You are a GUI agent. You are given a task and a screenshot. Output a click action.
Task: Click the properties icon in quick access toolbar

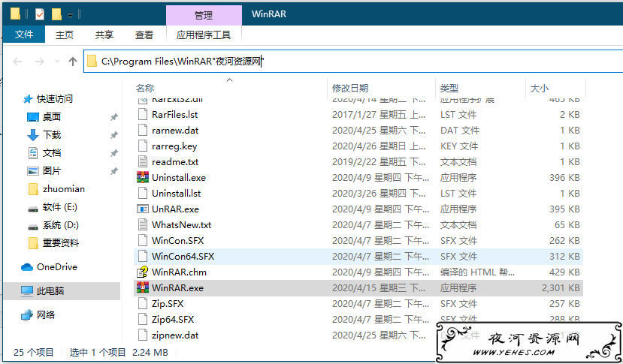(x=40, y=14)
